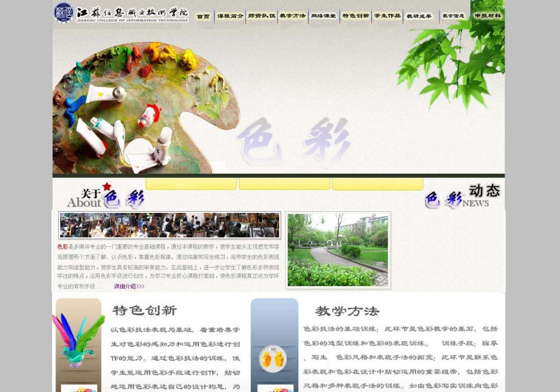Click the 申报材料 menu item
560x392 pixels.
(x=487, y=16)
